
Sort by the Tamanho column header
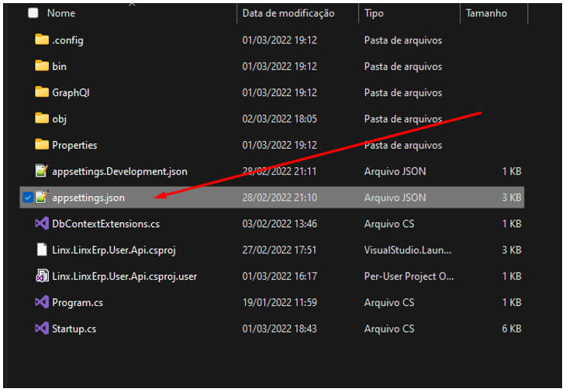click(486, 13)
